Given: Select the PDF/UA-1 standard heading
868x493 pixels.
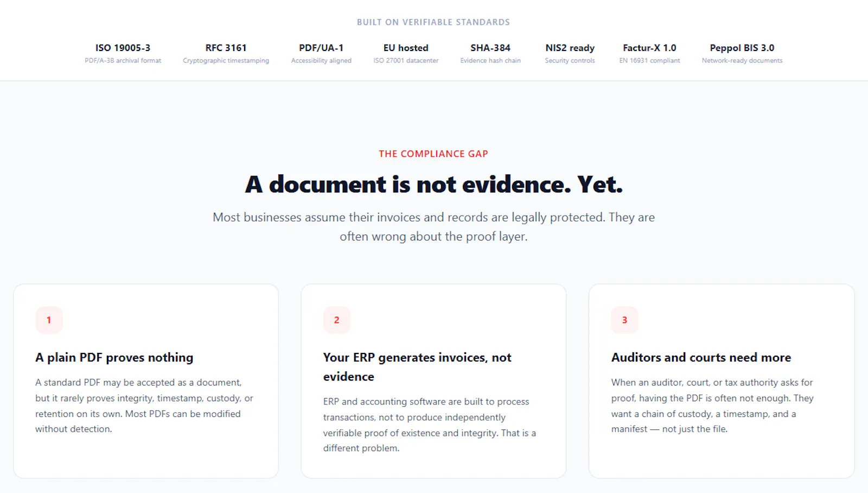Looking at the screenshot, I should point(321,48).
